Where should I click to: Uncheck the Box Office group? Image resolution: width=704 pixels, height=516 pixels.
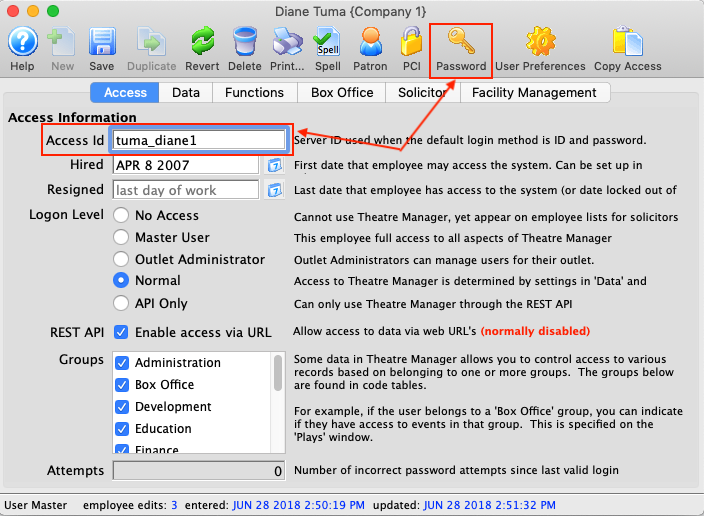[x=122, y=384]
